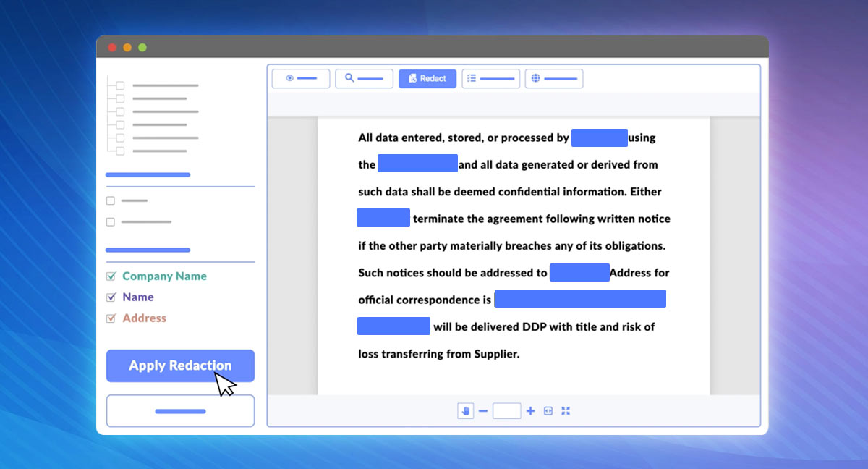Select the redaction covering the address line

(x=579, y=298)
